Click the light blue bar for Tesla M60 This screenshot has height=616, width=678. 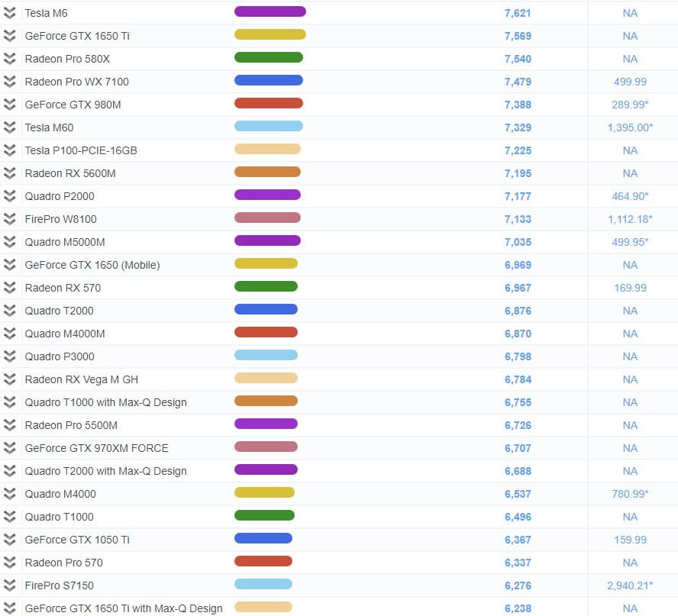pos(269,126)
